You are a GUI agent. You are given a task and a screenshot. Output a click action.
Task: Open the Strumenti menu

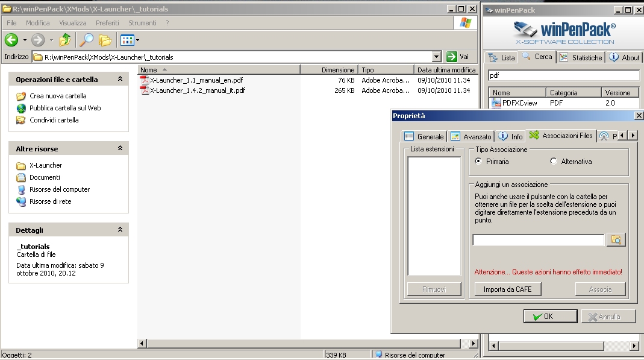pyautogui.click(x=142, y=23)
